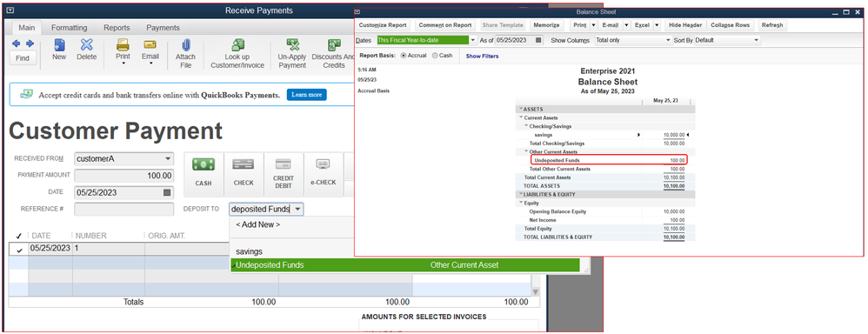
Task: Collapse Current Assets group
Action: [x=521, y=117]
